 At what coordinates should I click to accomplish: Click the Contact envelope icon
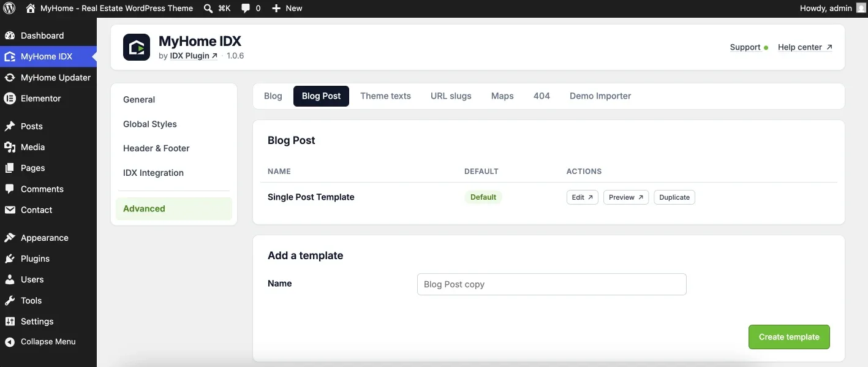click(10, 210)
